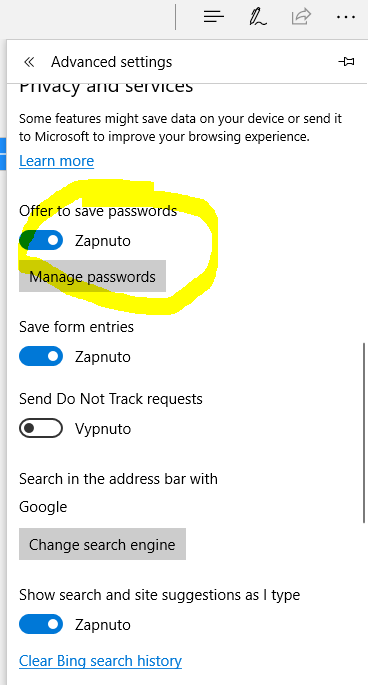Screen dimensions: 368x685
Task: Click the Share icon in toolbar
Action: coord(301,17)
